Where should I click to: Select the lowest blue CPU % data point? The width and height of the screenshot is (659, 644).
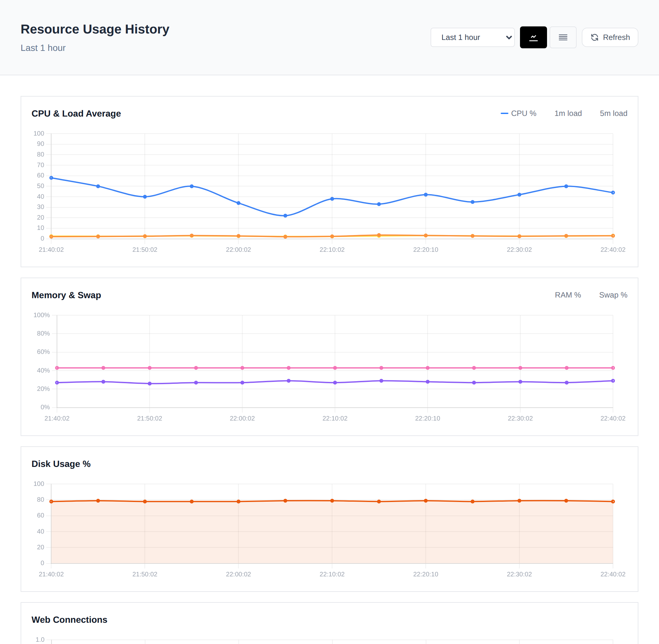tap(285, 216)
